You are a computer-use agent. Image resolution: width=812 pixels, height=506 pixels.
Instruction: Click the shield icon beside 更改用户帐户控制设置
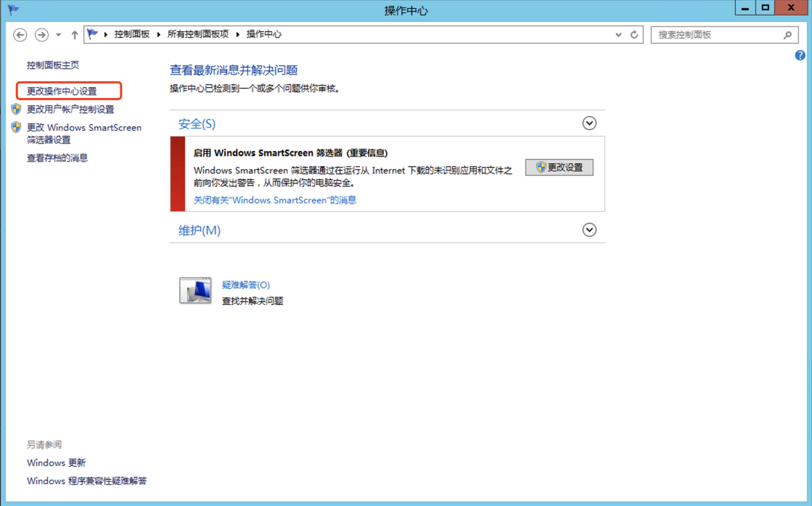click(16, 110)
